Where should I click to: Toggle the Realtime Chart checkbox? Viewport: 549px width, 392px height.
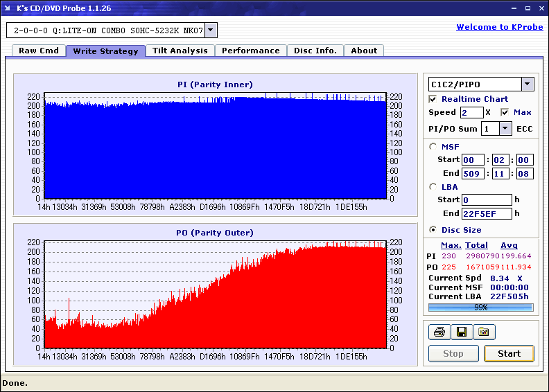click(x=433, y=99)
